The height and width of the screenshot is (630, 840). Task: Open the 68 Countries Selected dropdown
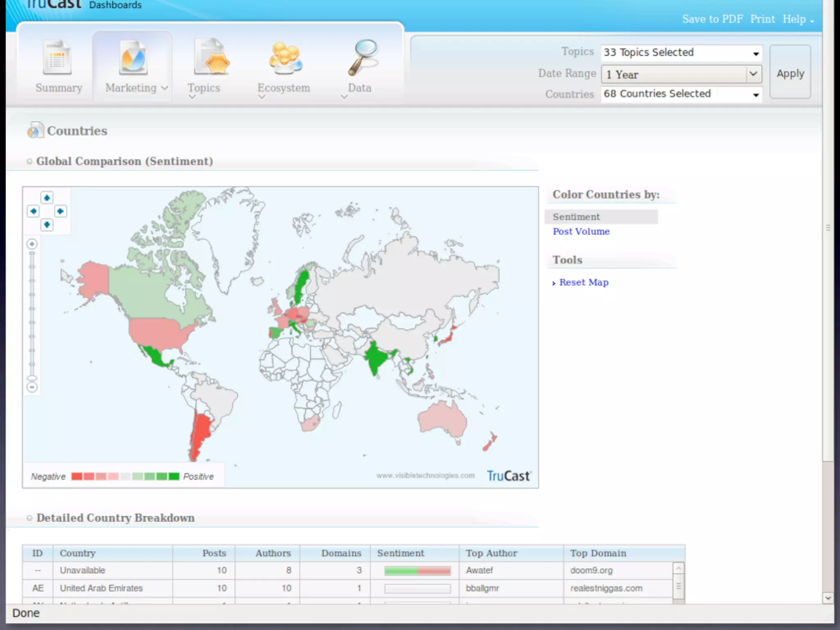[x=681, y=94]
